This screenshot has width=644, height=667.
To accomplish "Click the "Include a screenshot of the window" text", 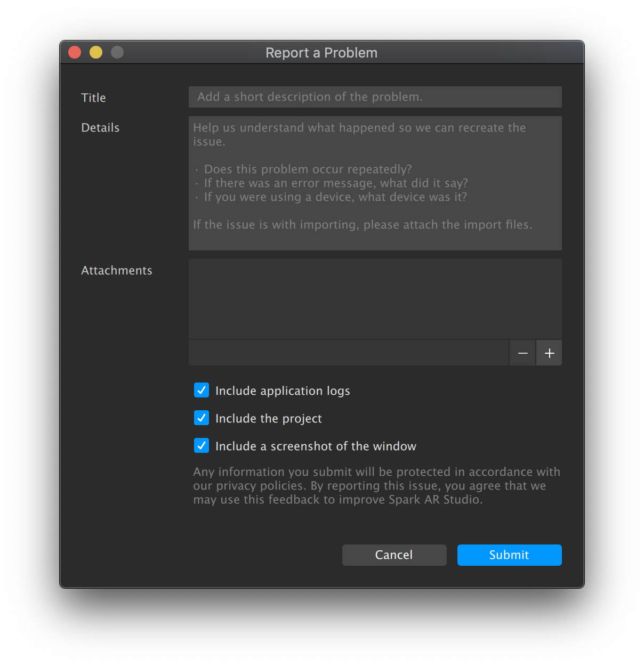I will coord(316,446).
